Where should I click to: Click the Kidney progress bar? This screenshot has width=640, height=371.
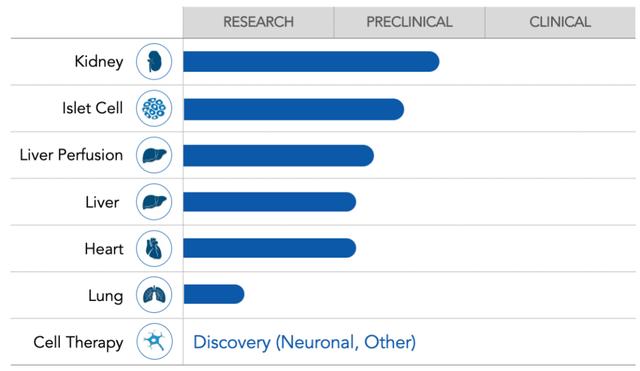pyautogui.click(x=311, y=62)
